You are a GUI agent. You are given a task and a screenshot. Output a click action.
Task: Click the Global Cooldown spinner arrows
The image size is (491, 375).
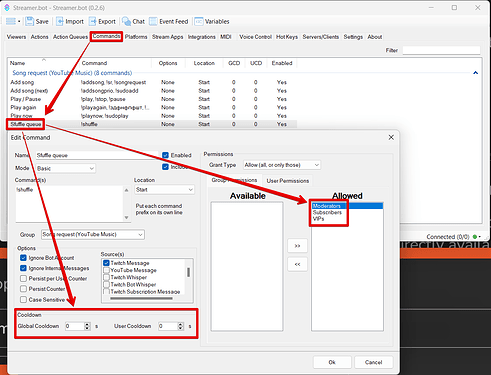87,326
